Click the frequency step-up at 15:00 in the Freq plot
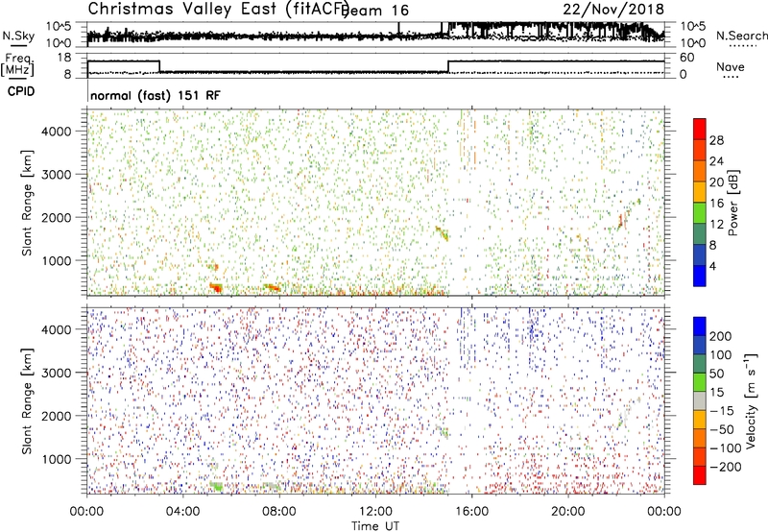This screenshot has width=768, height=532. click(448, 66)
